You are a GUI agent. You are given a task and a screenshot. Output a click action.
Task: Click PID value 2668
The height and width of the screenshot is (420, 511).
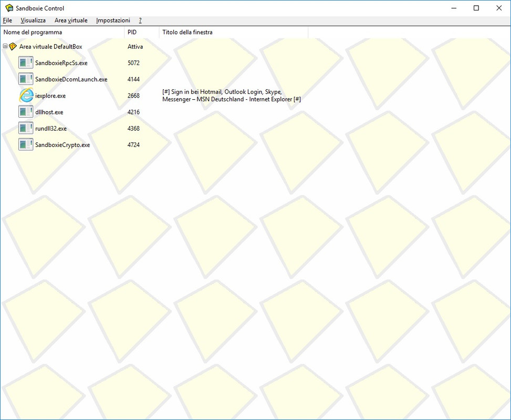[x=133, y=96]
